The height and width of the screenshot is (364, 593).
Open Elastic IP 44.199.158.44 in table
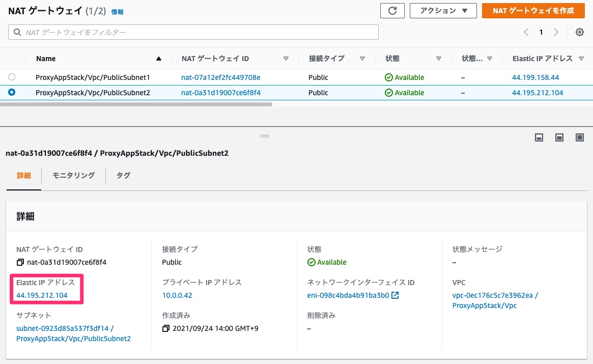[535, 77]
